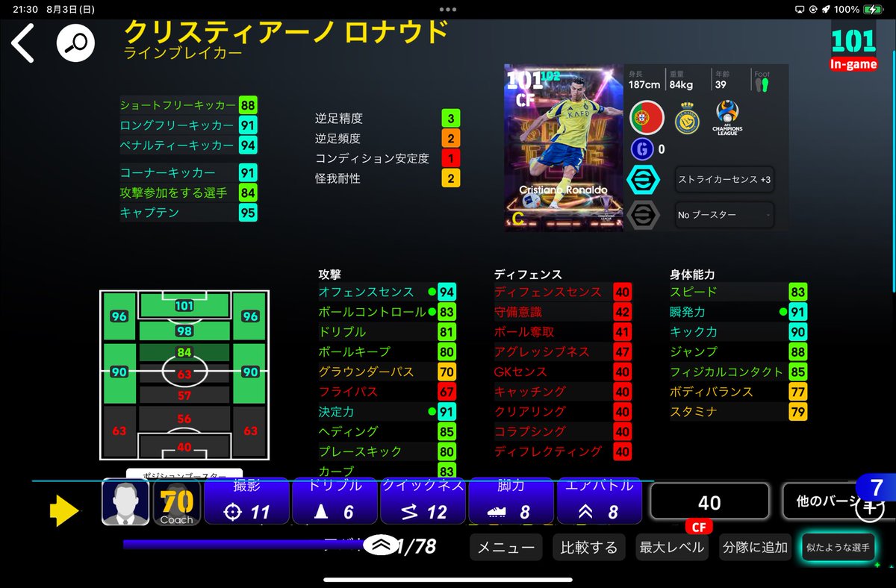This screenshot has width=896, height=588.
Task: Tap the グラウンダーパス stat row
Action: tap(387, 372)
